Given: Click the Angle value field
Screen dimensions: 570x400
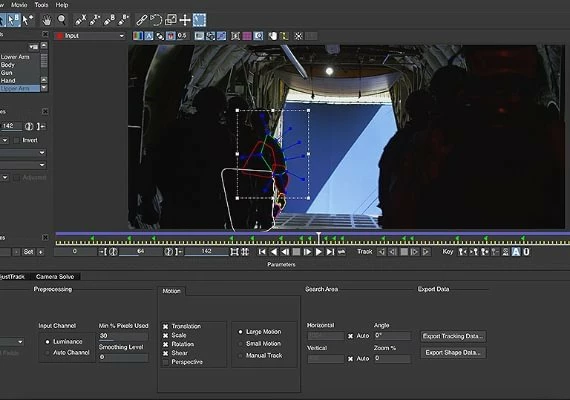Looking at the screenshot, I should (393, 336).
